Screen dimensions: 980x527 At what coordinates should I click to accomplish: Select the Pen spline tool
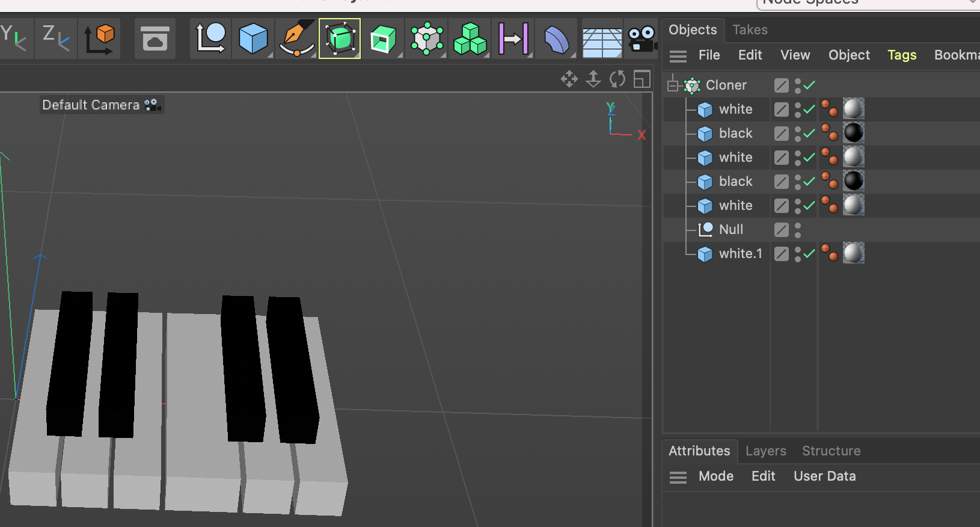tap(297, 38)
